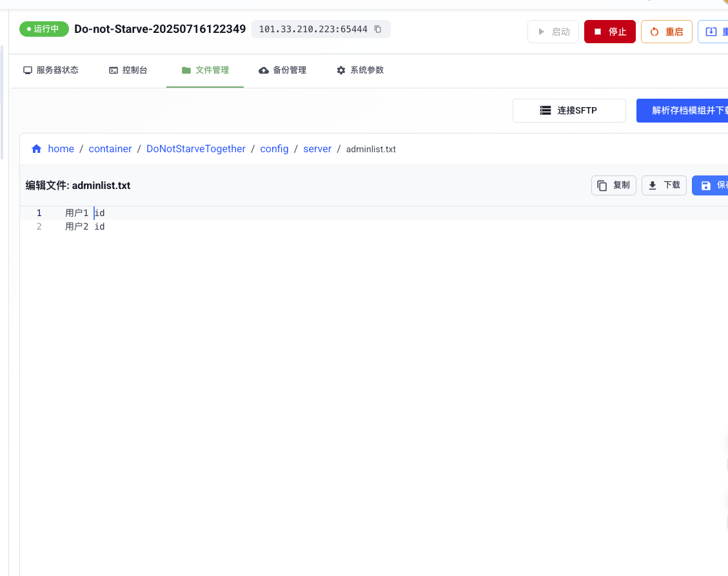728x576 pixels.
Task: Click adminlist.txt in breadcrumb
Action: pos(371,149)
